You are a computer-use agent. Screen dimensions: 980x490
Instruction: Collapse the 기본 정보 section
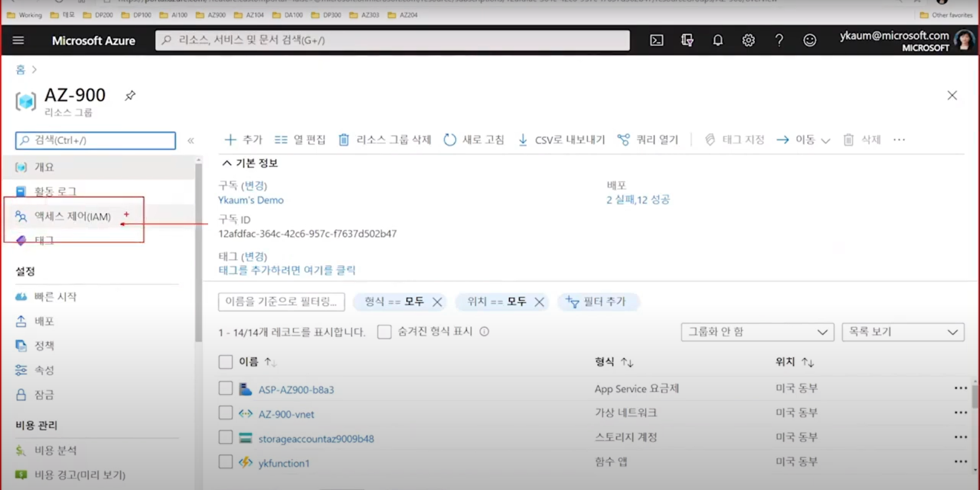tap(250, 163)
